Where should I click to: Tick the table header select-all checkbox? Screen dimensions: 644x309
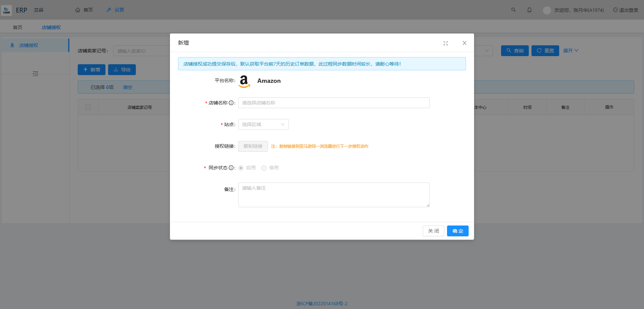click(x=88, y=107)
